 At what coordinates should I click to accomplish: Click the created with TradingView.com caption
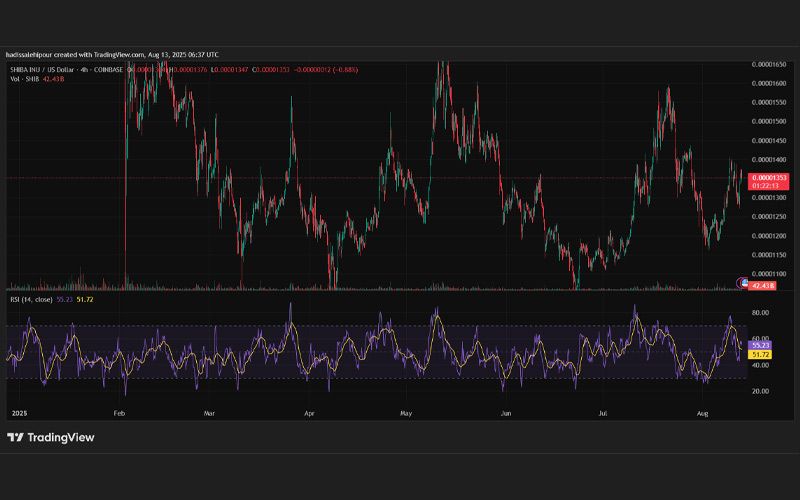(112, 55)
